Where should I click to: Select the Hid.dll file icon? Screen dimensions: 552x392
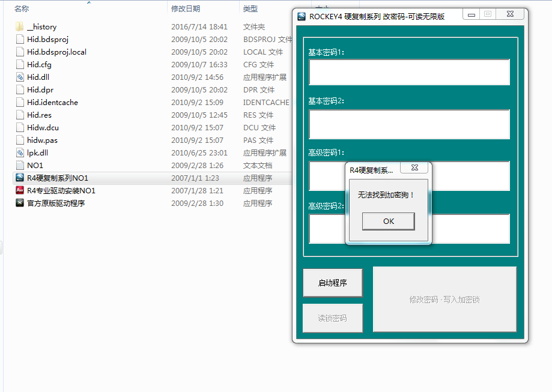[20, 77]
